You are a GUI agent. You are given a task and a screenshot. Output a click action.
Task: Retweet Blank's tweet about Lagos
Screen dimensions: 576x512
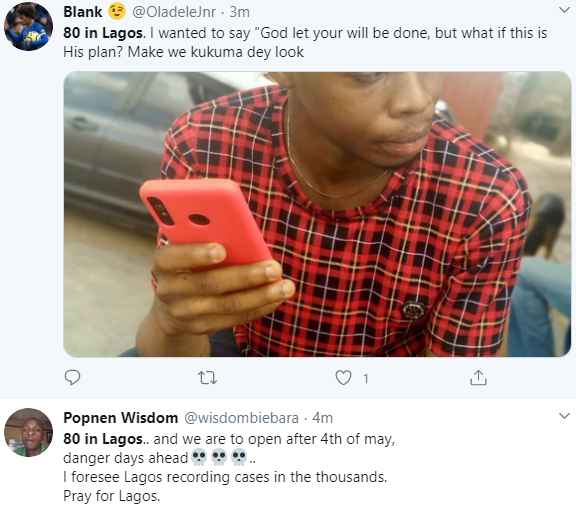208,378
